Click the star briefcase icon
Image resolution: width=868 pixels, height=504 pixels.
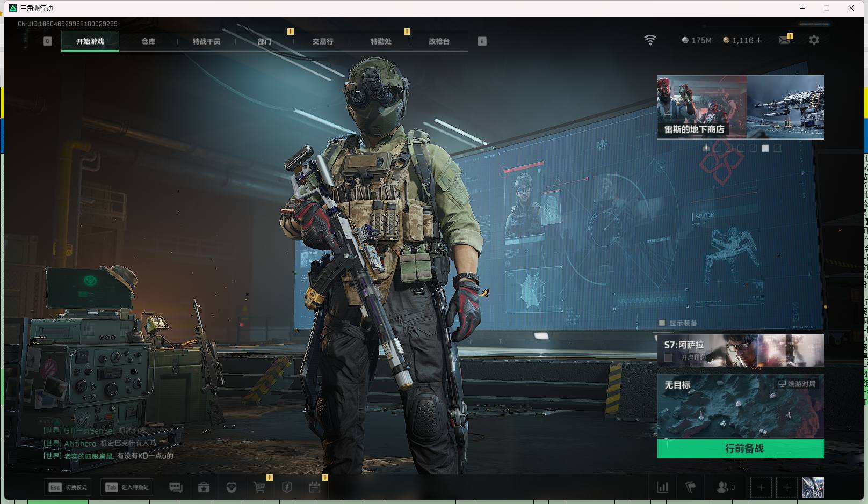pos(204,487)
